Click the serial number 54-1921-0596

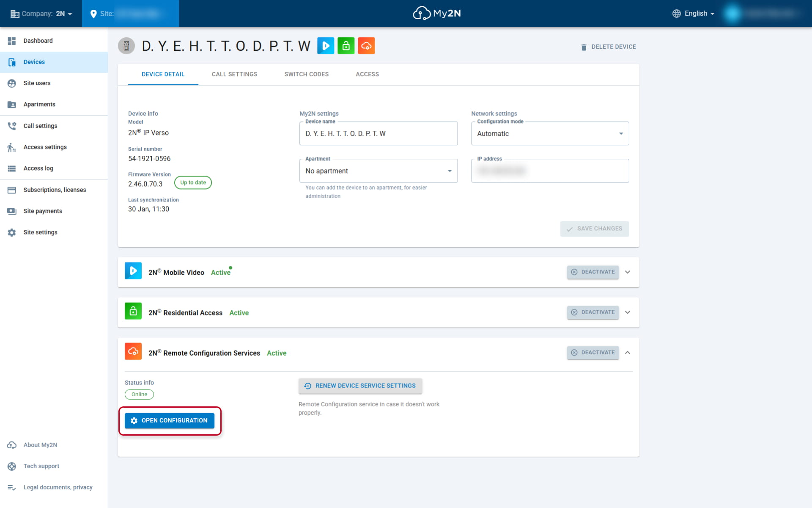pyautogui.click(x=149, y=159)
